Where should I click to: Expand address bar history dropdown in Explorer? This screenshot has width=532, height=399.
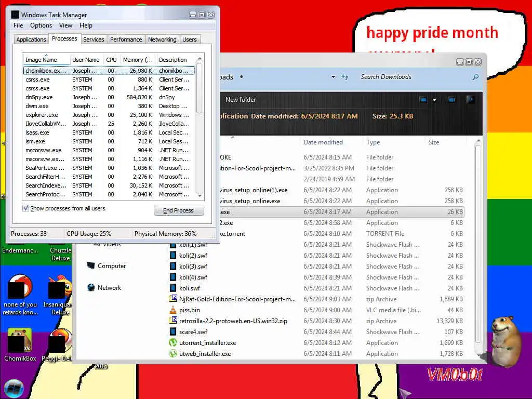[333, 77]
